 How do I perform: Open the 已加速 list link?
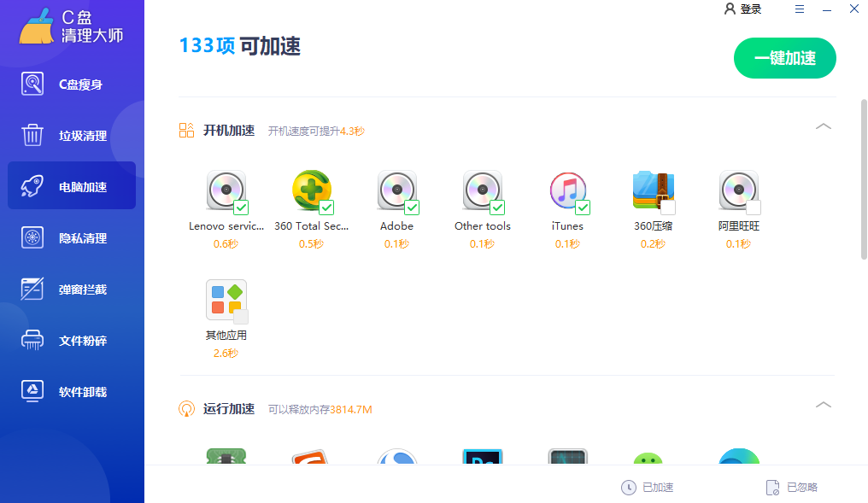[658, 488]
